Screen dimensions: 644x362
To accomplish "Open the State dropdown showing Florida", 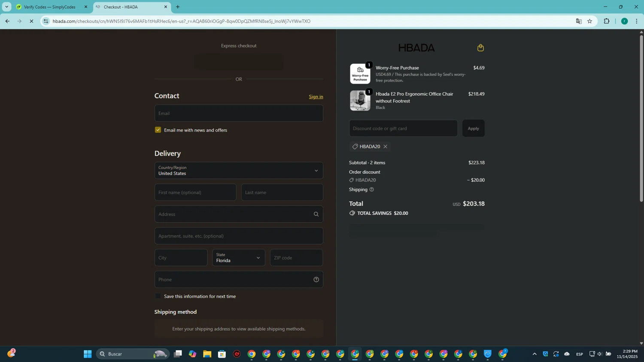I will (239, 258).
